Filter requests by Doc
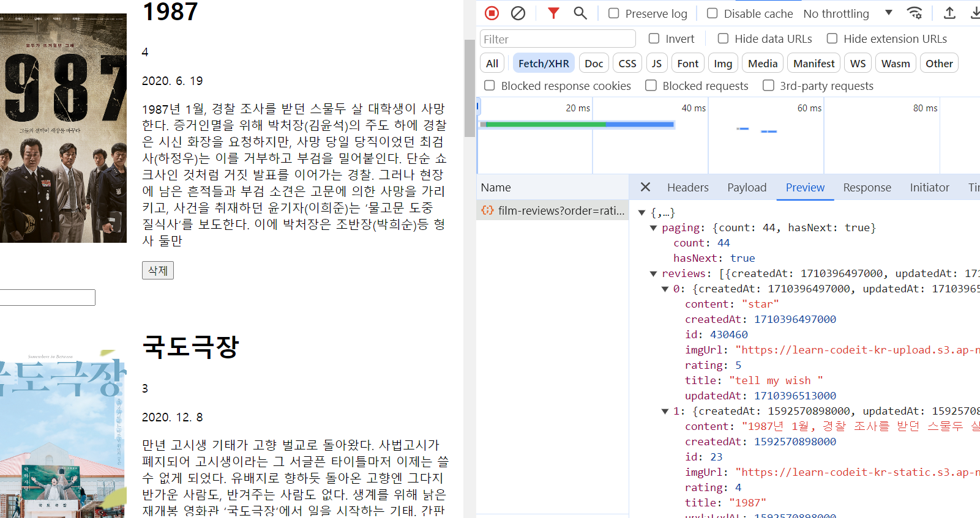Screen dimensions: 980x518 [x=594, y=64]
